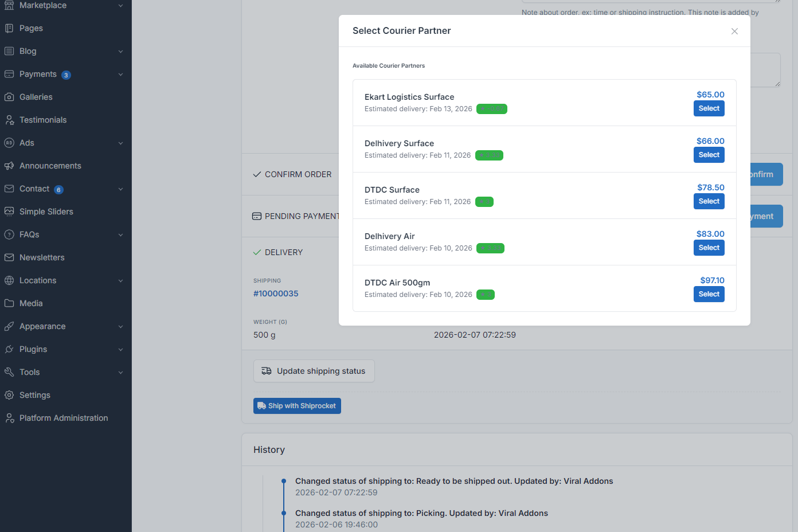The width and height of the screenshot is (798, 532).
Task: Expand the Blog menu chevron
Action: click(x=120, y=52)
